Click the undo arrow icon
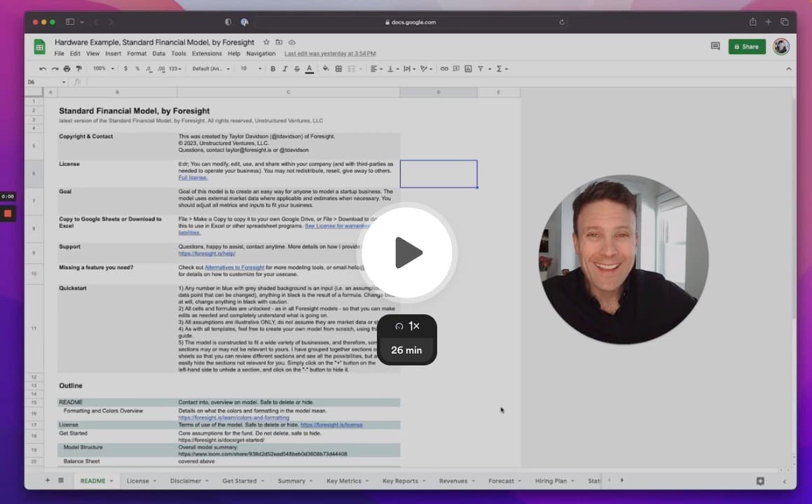Screen dimensions: 812x504 [43, 69]
